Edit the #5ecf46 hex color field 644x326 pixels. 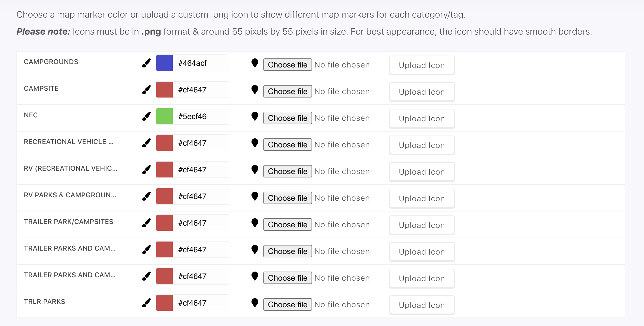[x=201, y=116]
